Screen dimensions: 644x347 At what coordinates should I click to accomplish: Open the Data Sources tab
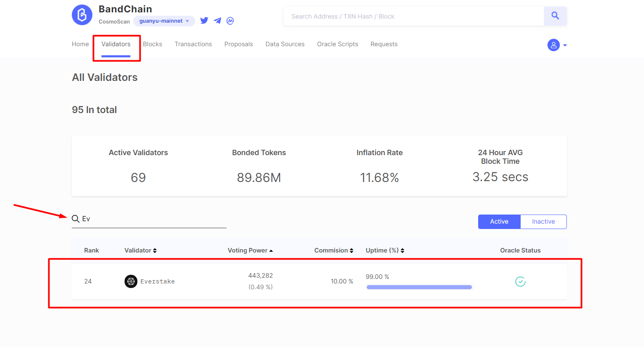[285, 44]
